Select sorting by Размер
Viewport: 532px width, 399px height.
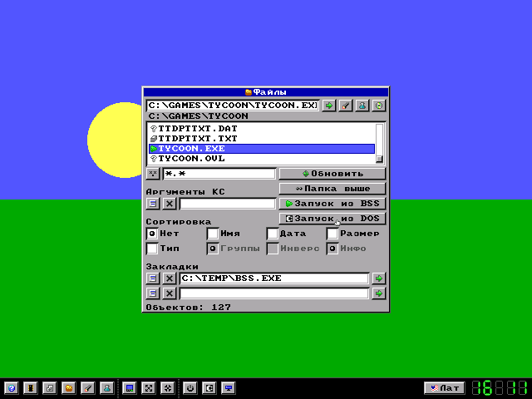(x=332, y=234)
